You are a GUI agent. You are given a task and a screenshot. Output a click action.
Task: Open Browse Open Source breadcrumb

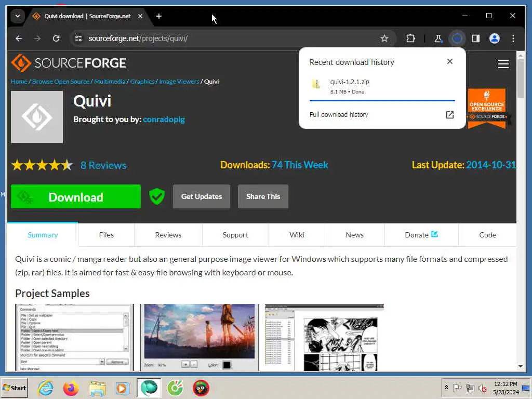(61, 82)
